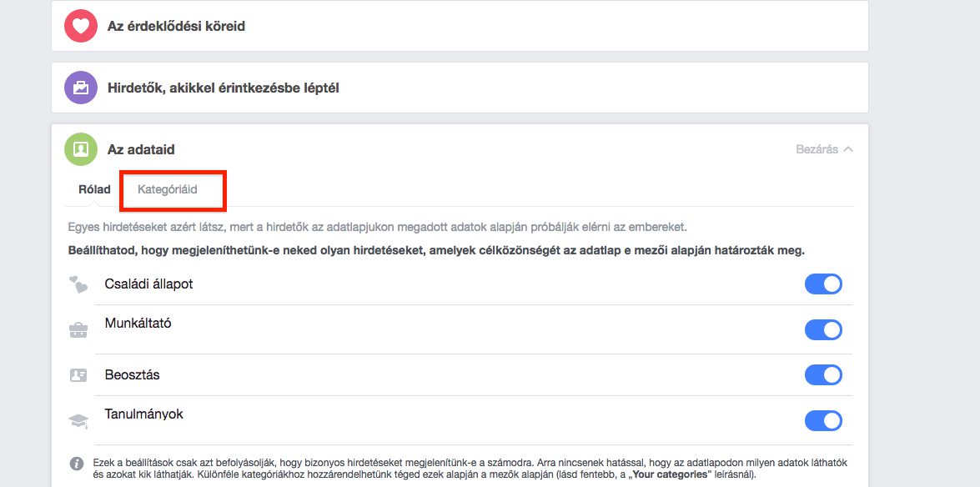Screen dimensions: 980x487
Task: Click the ID badge icon next to Beosztás
Action: pos(78,374)
